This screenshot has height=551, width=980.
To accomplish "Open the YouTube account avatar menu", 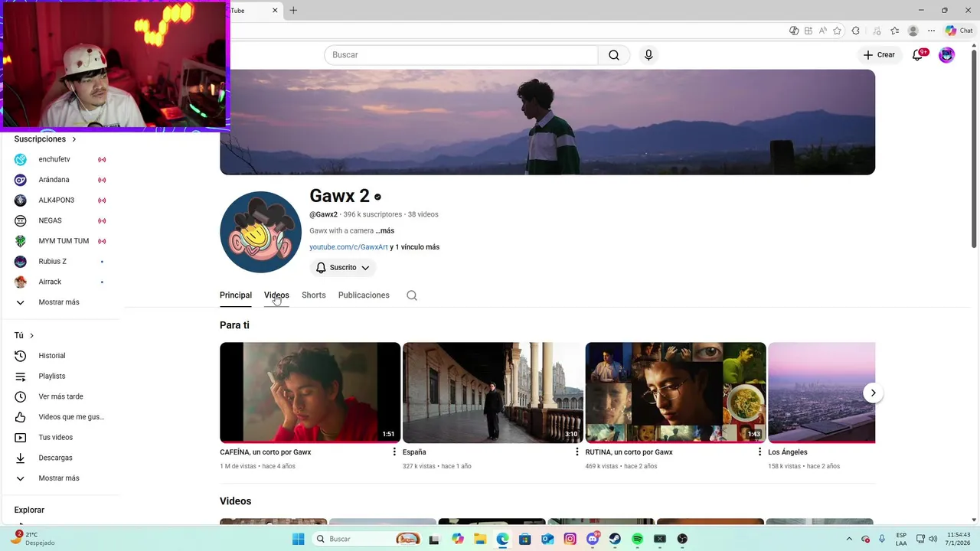I will coord(947,55).
